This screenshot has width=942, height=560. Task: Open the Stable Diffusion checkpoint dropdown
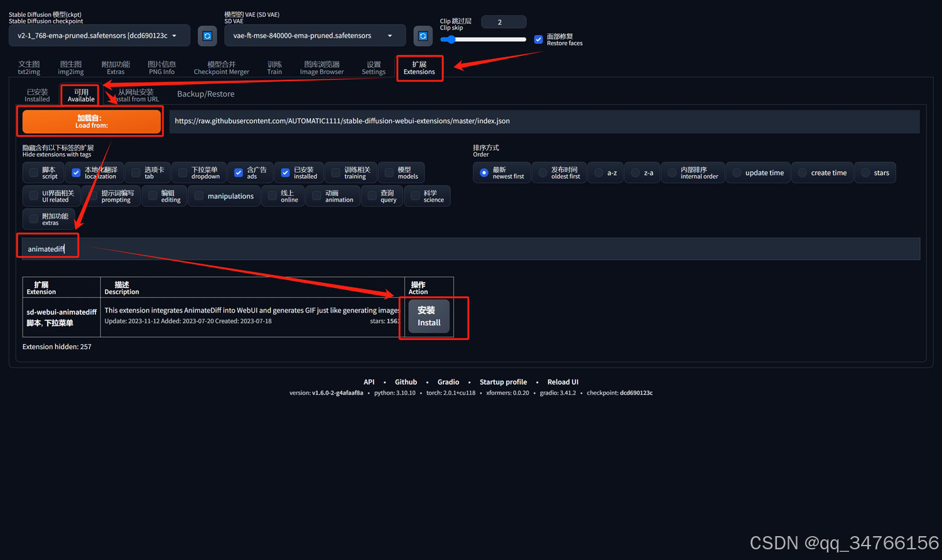(x=99, y=36)
